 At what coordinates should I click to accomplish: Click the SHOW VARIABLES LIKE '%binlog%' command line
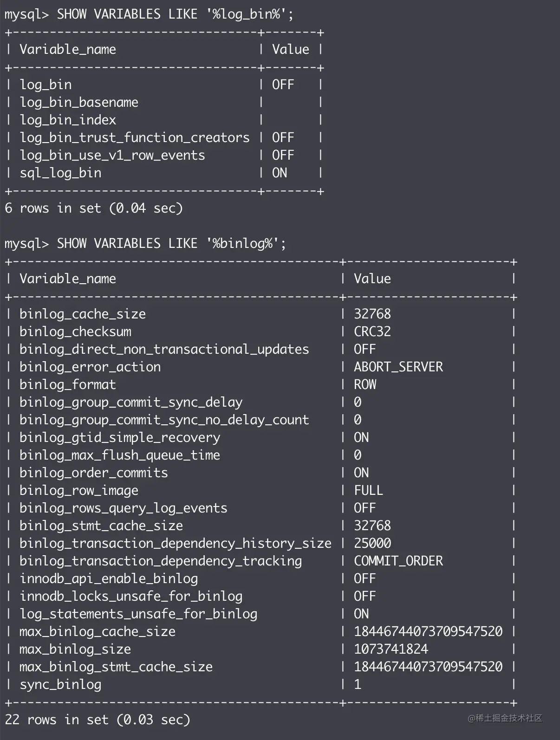point(145,244)
